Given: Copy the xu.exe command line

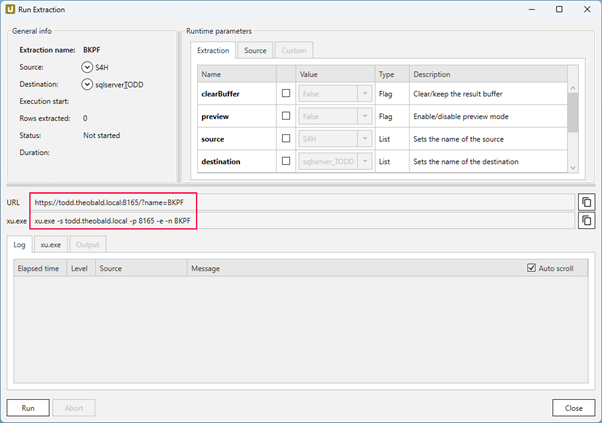Looking at the screenshot, I should tap(586, 220).
